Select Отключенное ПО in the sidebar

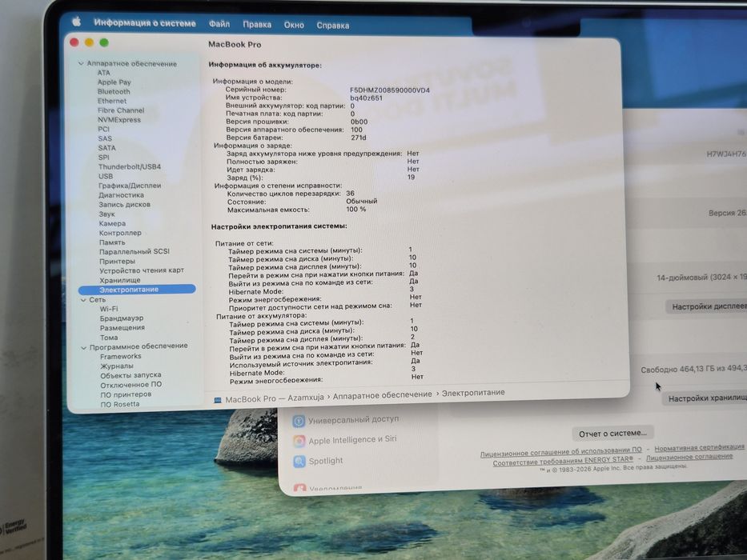point(131,385)
